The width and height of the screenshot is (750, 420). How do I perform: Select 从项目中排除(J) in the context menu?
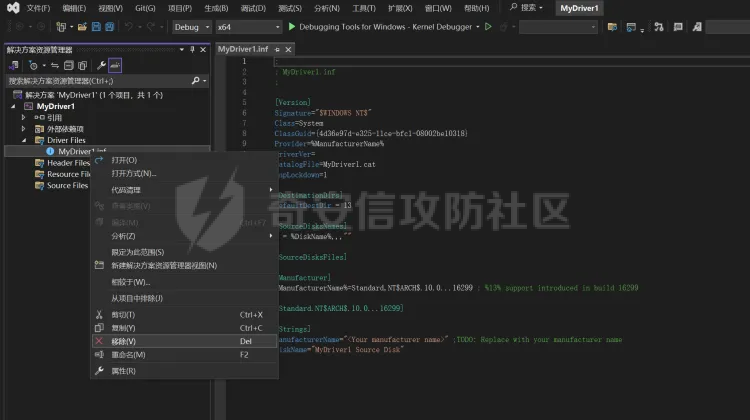tap(184, 298)
